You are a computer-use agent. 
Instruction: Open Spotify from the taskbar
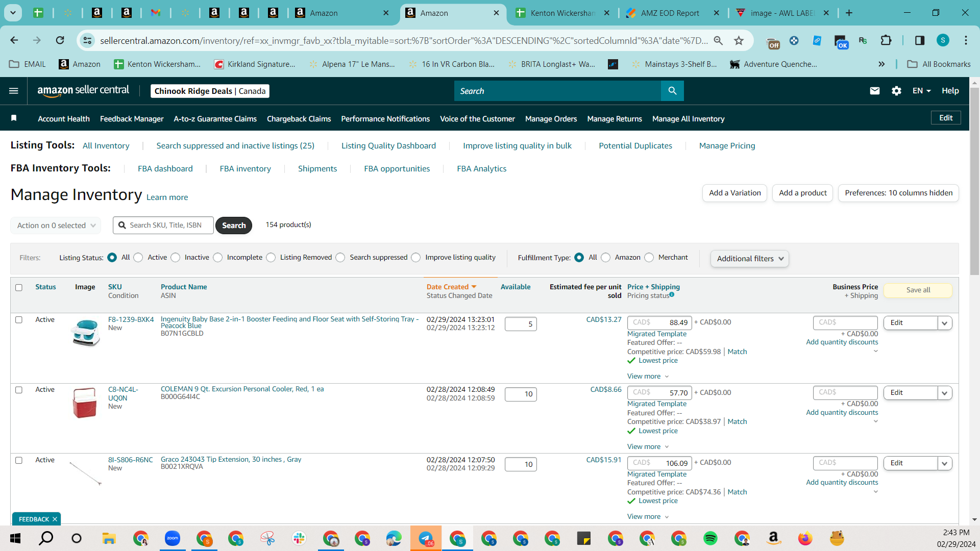710,538
